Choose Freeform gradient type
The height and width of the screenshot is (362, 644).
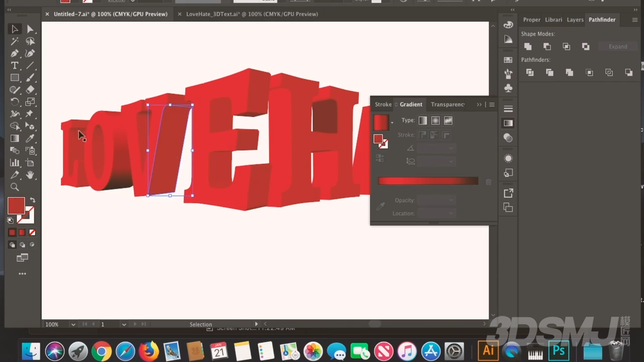(448, 121)
